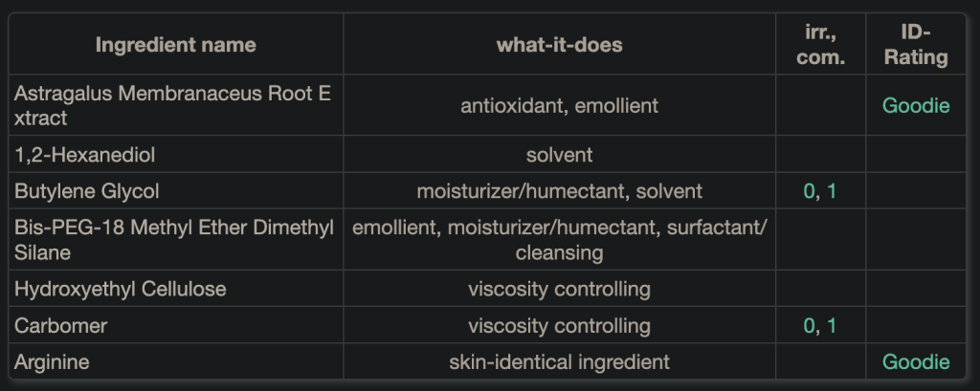Viewport: 980px width, 391px height.
Task: Click the Hydroxyethyl Cellulose ingredient
Action: pyautogui.click(x=120, y=289)
